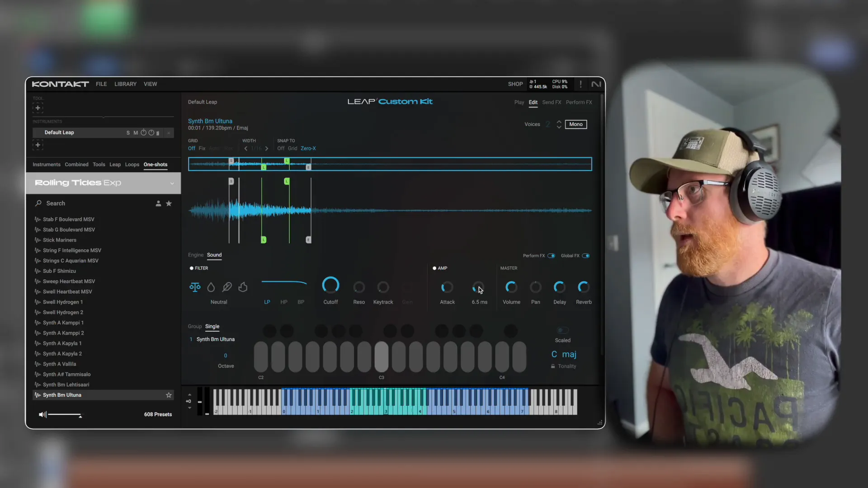Toggle the Perform FX switch
This screenshot has width=868, height=488.
tap(551, 256)
